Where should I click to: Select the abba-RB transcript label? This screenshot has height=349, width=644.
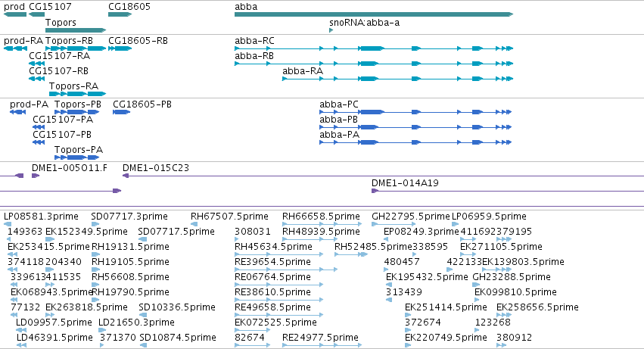tap(254, 56)
